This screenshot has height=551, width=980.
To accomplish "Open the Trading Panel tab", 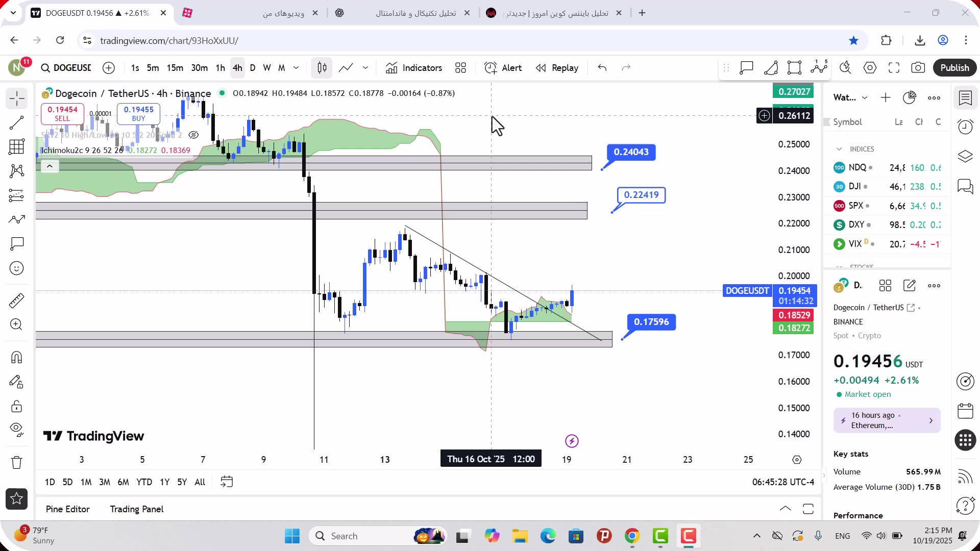I will (x=137, y=509).
